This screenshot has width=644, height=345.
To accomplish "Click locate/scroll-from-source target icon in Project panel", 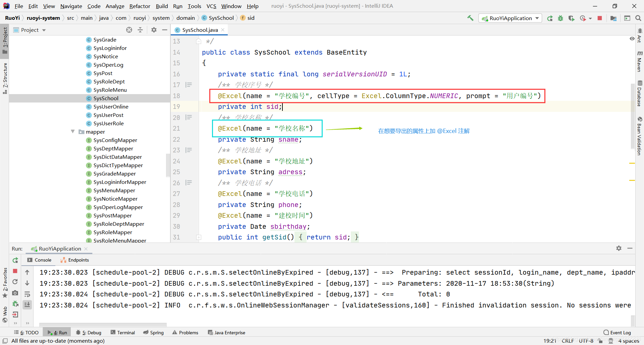I will 129,30.
